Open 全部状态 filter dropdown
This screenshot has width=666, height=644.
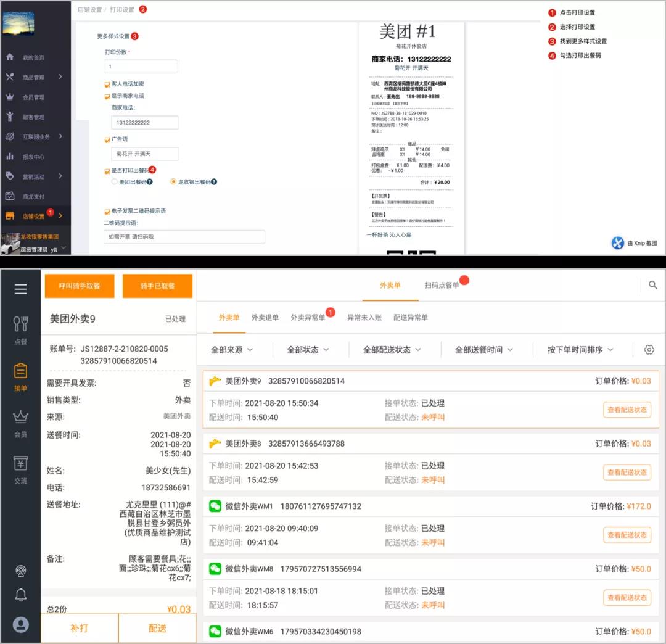308,350
